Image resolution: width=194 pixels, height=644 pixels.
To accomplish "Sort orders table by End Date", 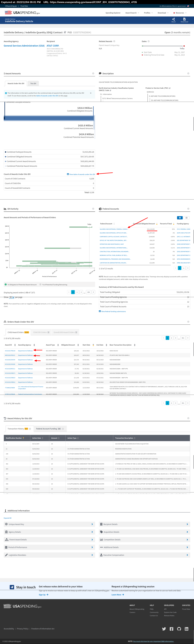I will [x=106, y=345].
